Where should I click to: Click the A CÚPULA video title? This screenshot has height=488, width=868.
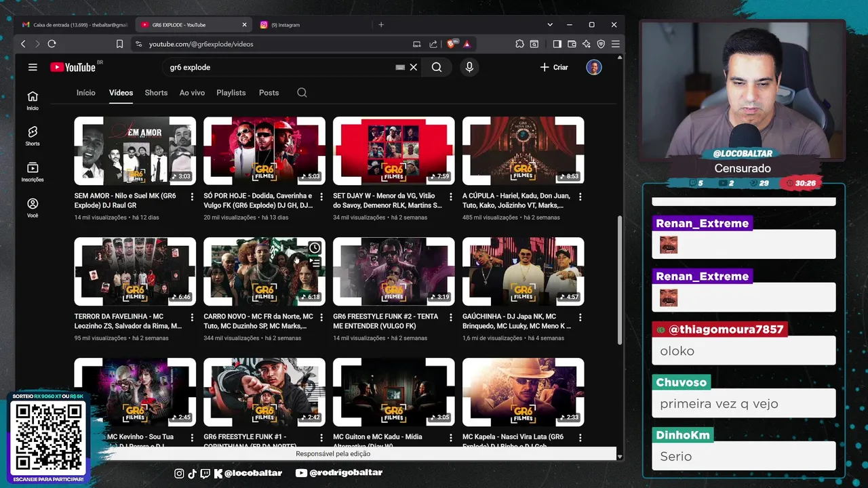517,201
